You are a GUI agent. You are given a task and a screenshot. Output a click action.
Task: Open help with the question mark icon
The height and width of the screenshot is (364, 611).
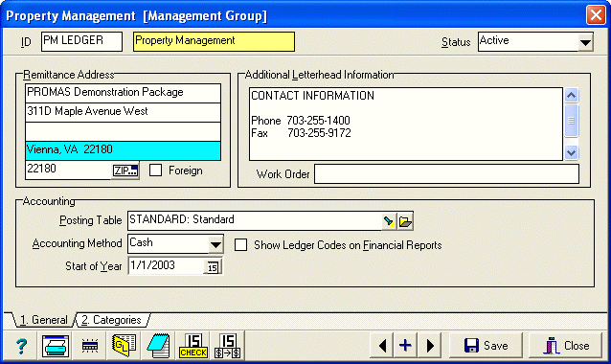click(x=21, y=346)
